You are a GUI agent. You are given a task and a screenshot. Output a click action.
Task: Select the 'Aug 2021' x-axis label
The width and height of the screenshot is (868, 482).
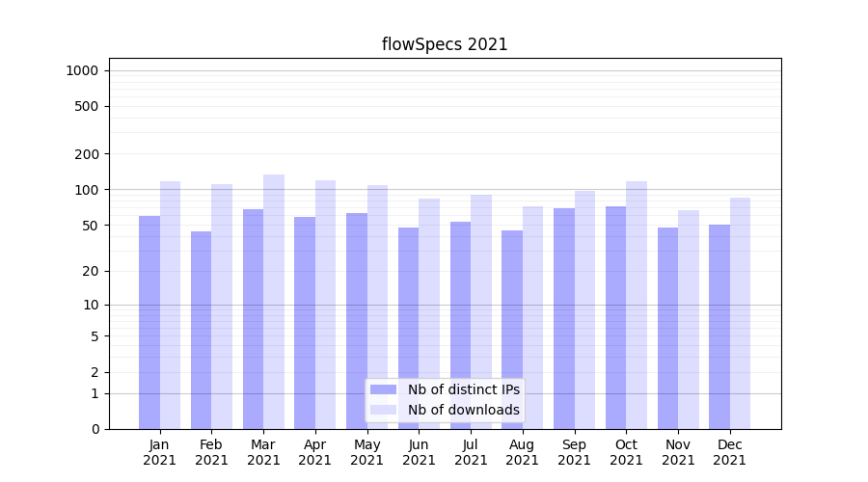(x=523, y=452)
